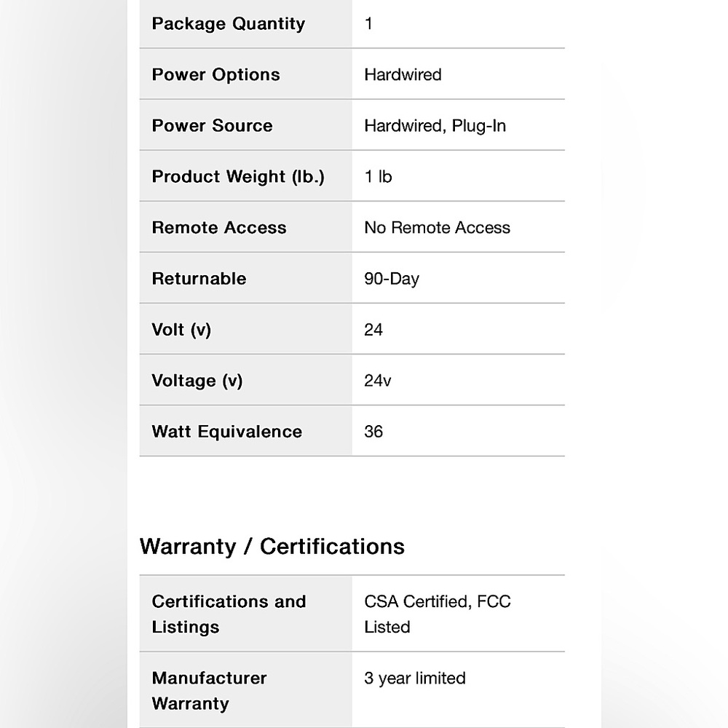Click the 1 lb value

click(x=378, y=176)
